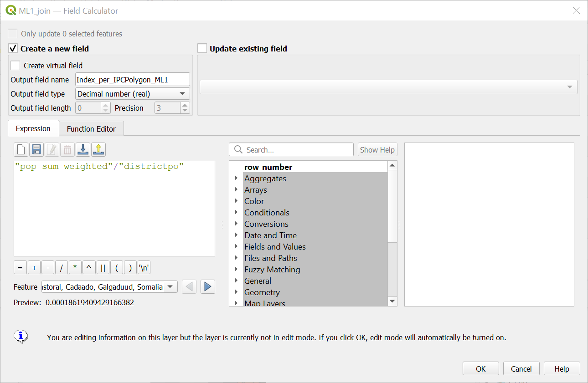The height and width of the screenshot is (383, 588).
Task: Insert the string concatenation || operator
Action: pos(103,268)
